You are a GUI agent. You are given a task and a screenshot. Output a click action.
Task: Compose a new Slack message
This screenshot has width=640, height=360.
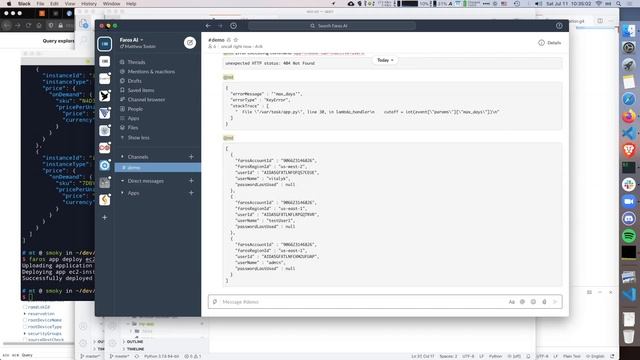tap(190, 42)
